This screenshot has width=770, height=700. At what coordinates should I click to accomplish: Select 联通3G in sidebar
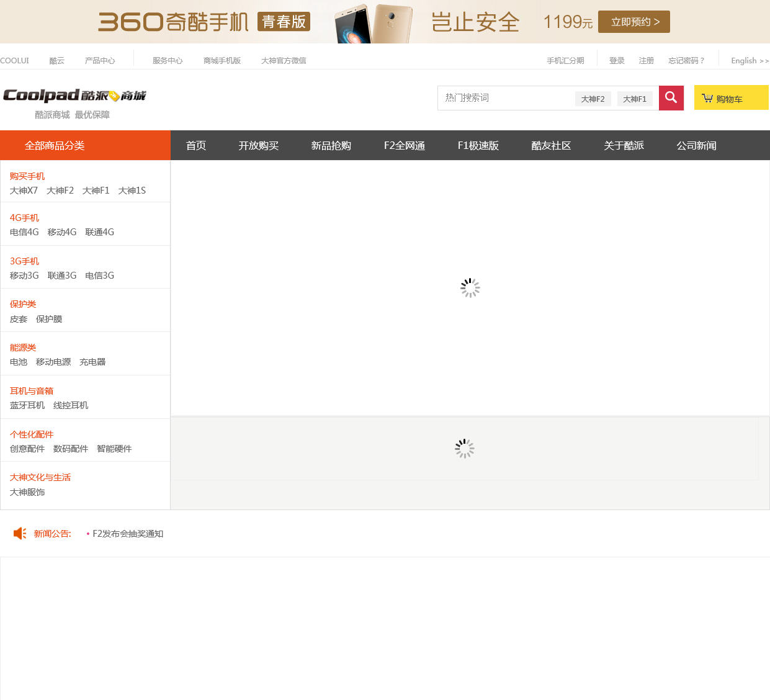(x=62, y=276)
